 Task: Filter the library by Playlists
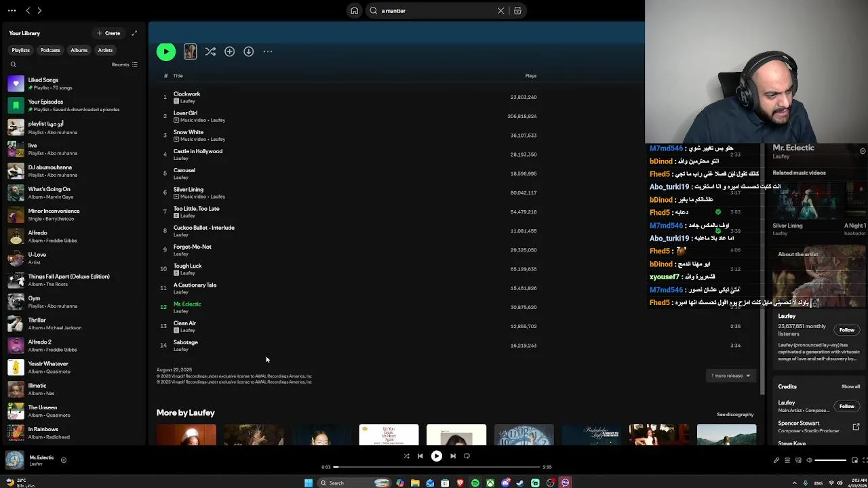[x=20, y=50]
